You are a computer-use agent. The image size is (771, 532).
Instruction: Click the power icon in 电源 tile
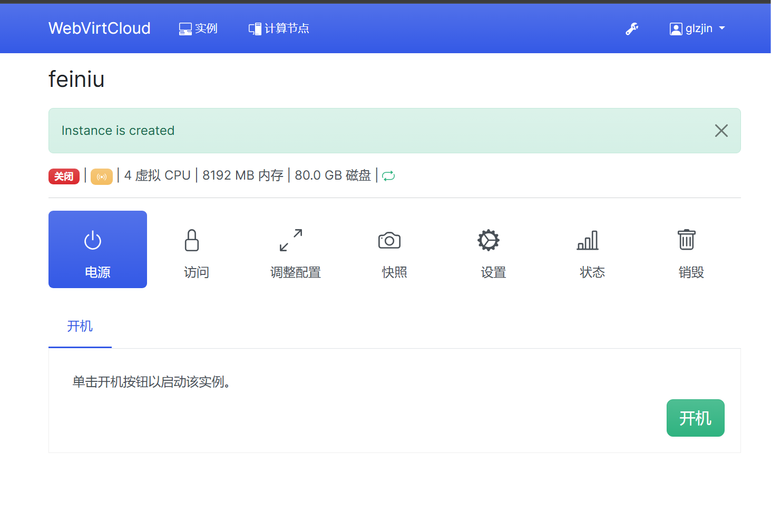pos(93,240)
